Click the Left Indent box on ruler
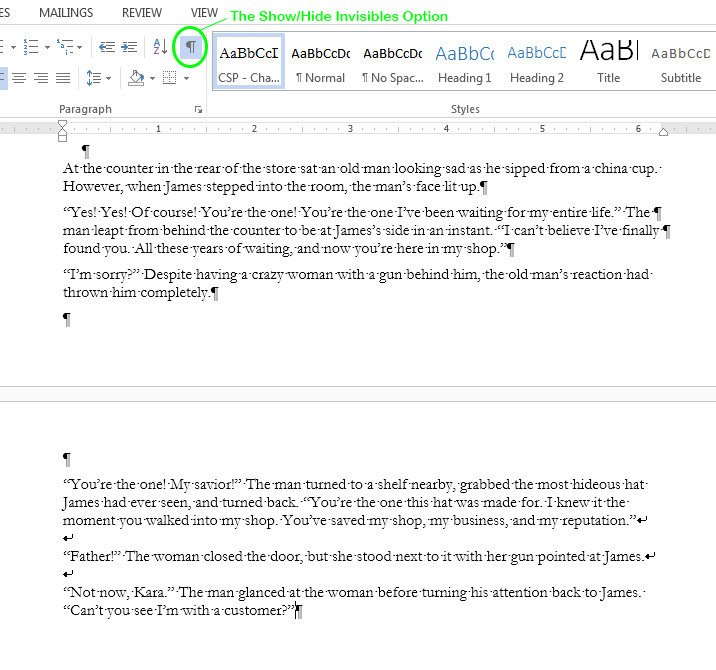 [63, 138]
